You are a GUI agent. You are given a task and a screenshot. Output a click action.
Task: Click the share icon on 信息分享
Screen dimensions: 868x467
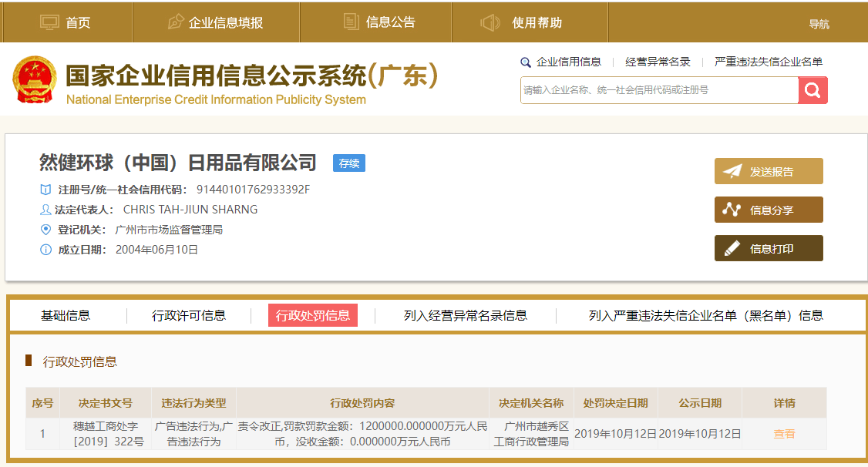click(732, 210)
